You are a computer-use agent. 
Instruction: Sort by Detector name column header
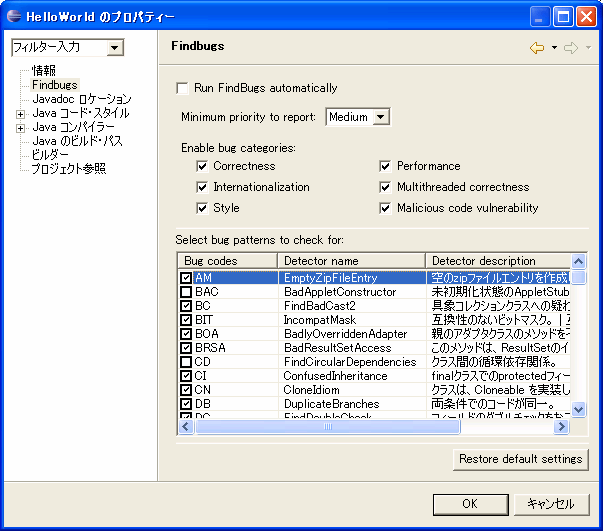click(x=351, y=261)
